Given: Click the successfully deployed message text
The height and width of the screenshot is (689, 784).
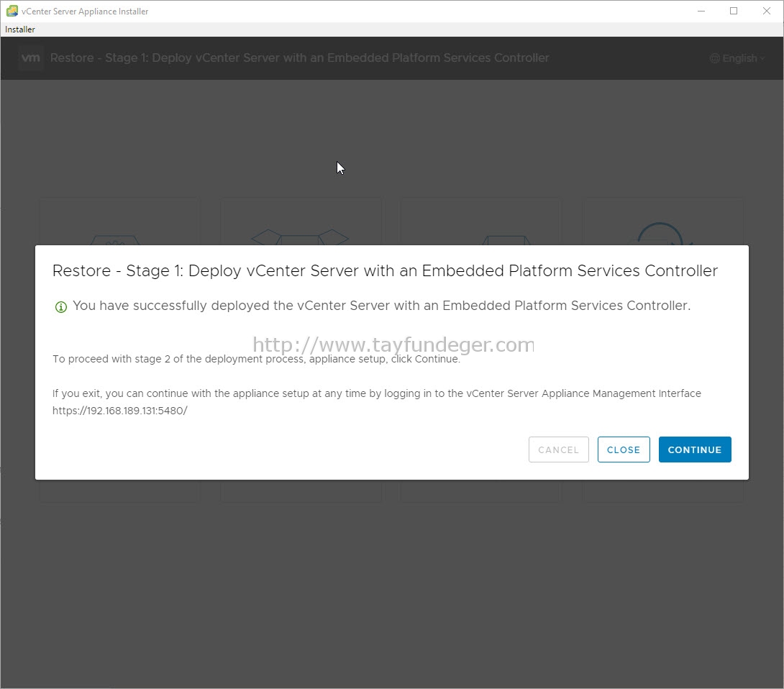Looking at the screenshot, I should pyautogui.click(x=381, y=306).
